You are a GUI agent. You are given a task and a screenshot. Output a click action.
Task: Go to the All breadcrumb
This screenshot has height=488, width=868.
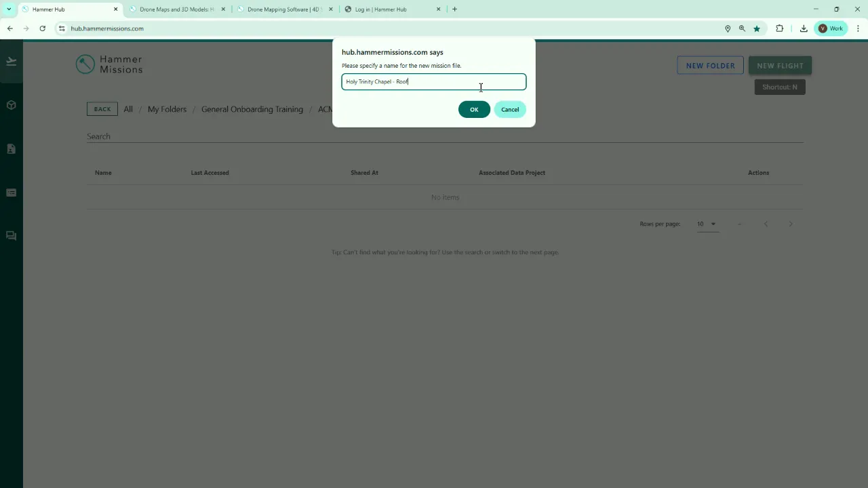coord(128,109)
